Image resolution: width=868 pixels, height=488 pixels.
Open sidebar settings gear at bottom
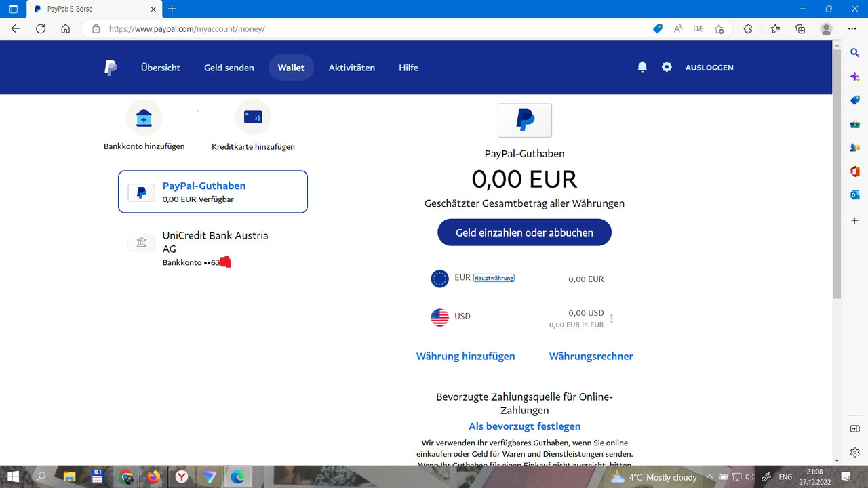[x=855, y=452]
